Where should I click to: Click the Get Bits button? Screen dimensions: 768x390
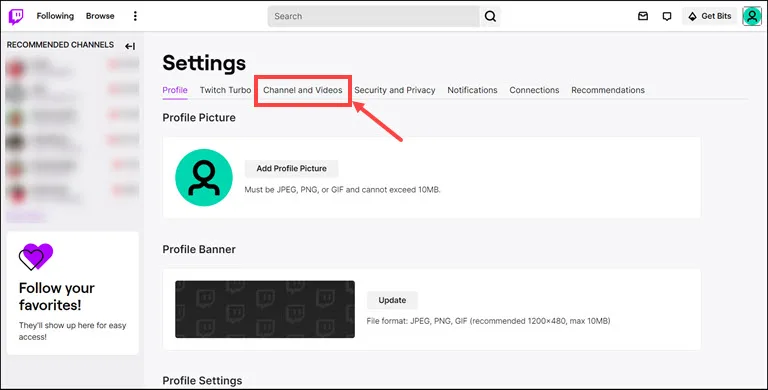pyautogui.click(x=709, y=16)
